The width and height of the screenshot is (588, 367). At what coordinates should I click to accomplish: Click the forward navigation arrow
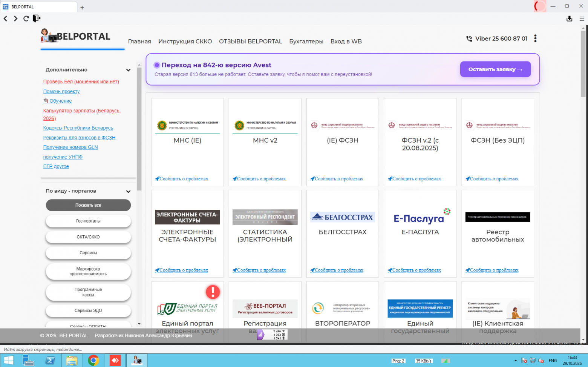click(x=15, y=18)
